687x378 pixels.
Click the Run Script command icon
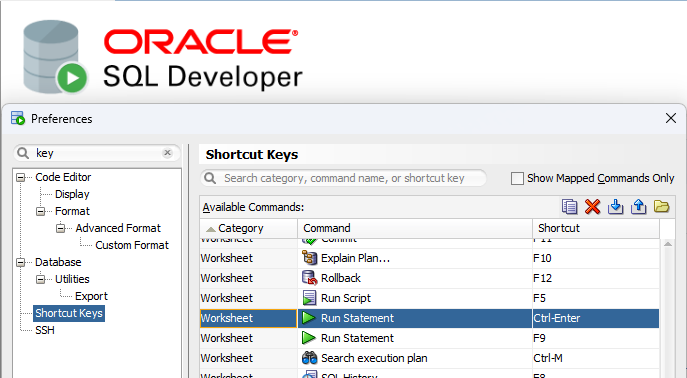point(309,298)
